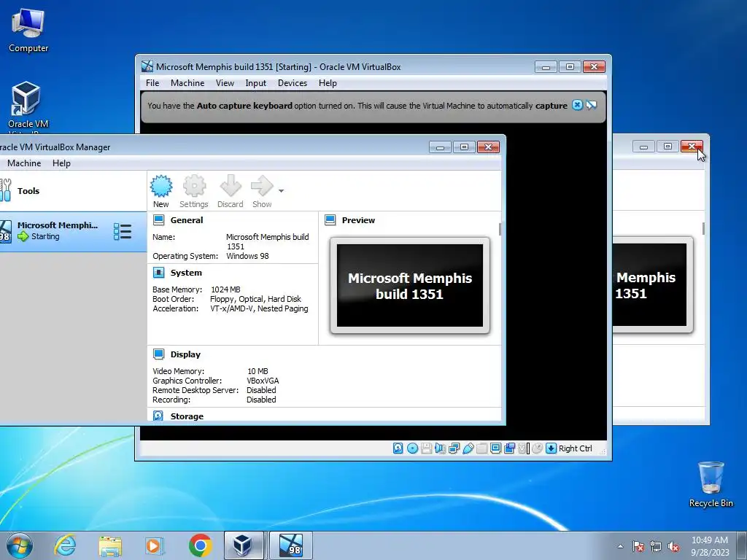Click the Preview section header
Viewport: 747px width, 560px height.
(x=358, y=220)
